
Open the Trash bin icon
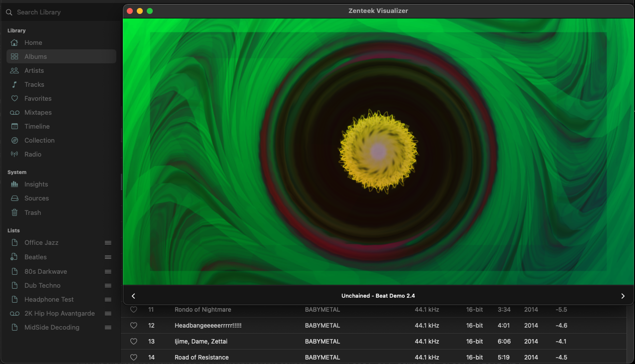click(x=14, y=212)
